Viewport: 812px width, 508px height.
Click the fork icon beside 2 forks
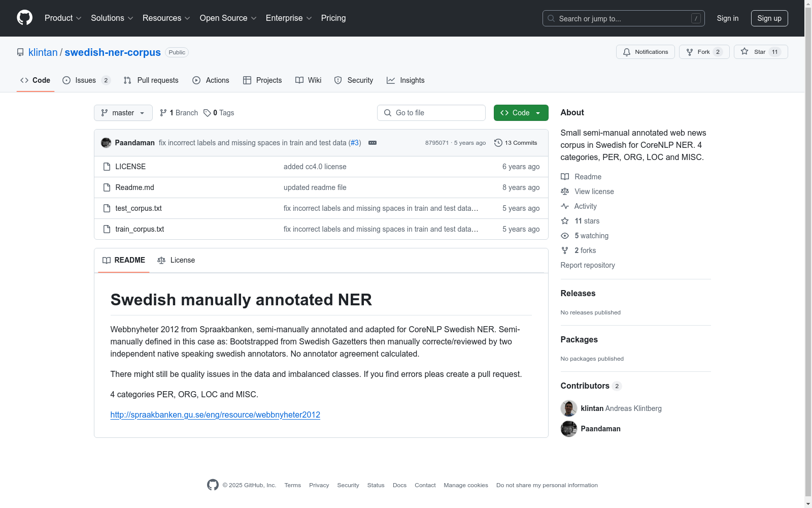(565, 250)
